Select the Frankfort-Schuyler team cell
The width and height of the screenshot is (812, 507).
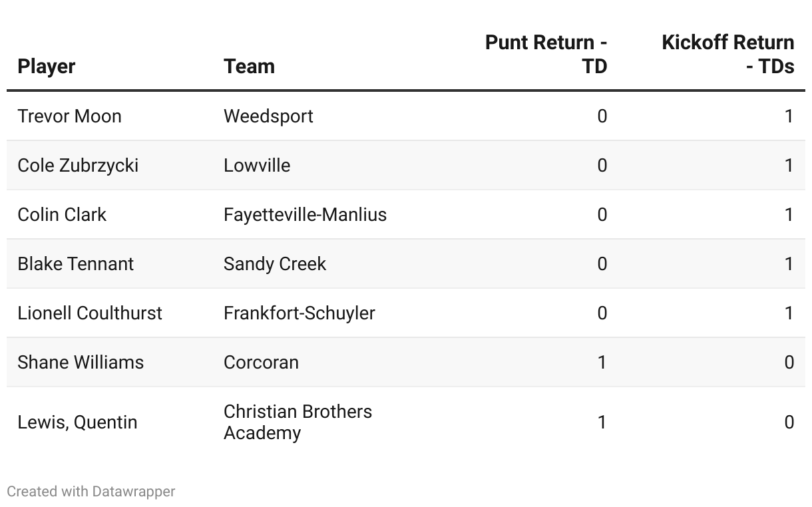pyautogui.click(x=299, y=313)
